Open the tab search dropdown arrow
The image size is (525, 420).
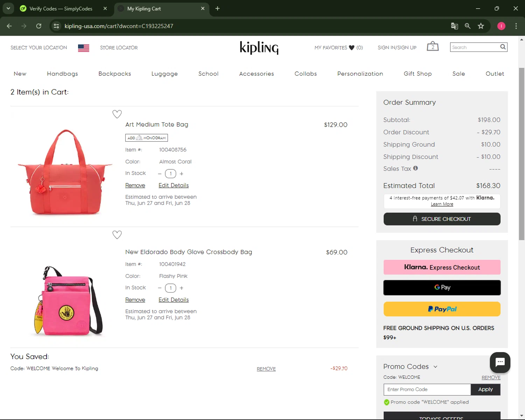pos(8,8)
